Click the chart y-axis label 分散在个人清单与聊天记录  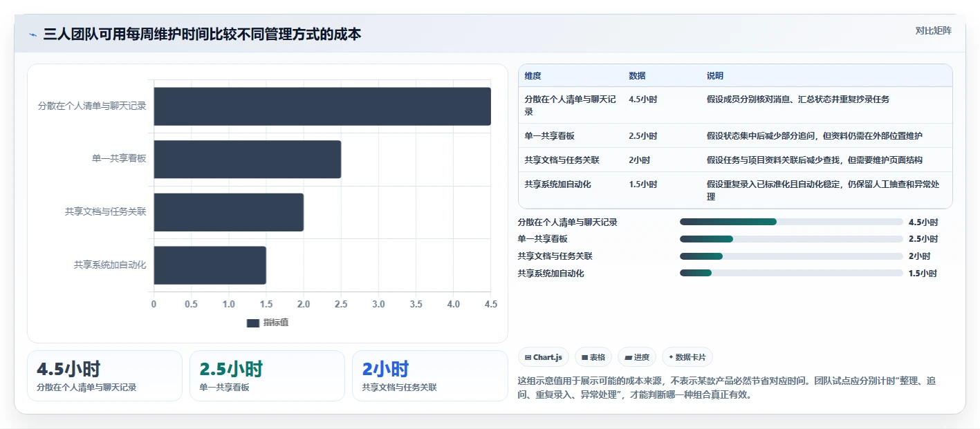click(x=92, y=106)
